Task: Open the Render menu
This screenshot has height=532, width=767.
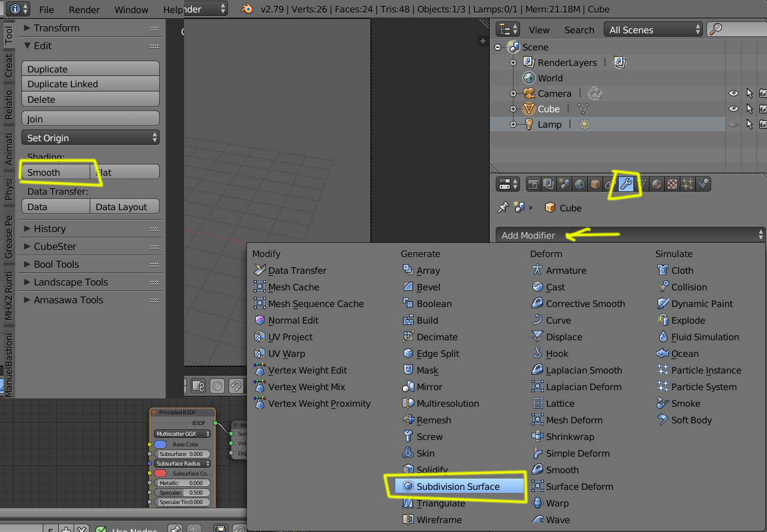Action: point(84,9)
